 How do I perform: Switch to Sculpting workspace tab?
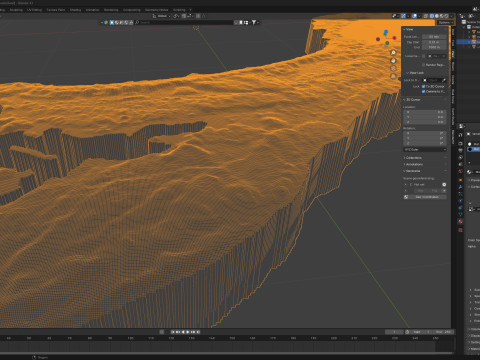tap(16, 10)
